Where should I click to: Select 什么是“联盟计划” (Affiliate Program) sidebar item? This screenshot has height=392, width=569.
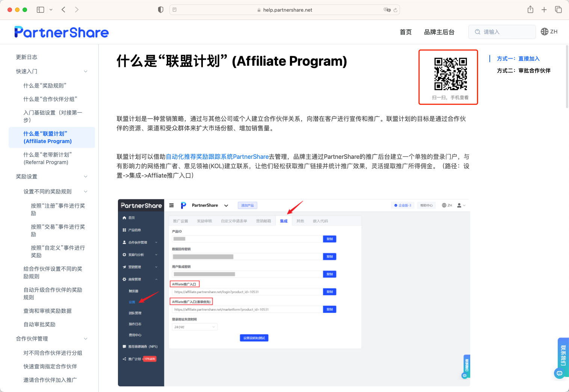52,137
